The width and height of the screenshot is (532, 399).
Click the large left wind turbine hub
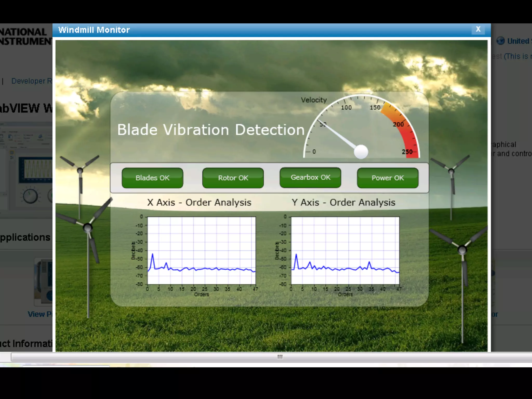(x=88, y=228)
